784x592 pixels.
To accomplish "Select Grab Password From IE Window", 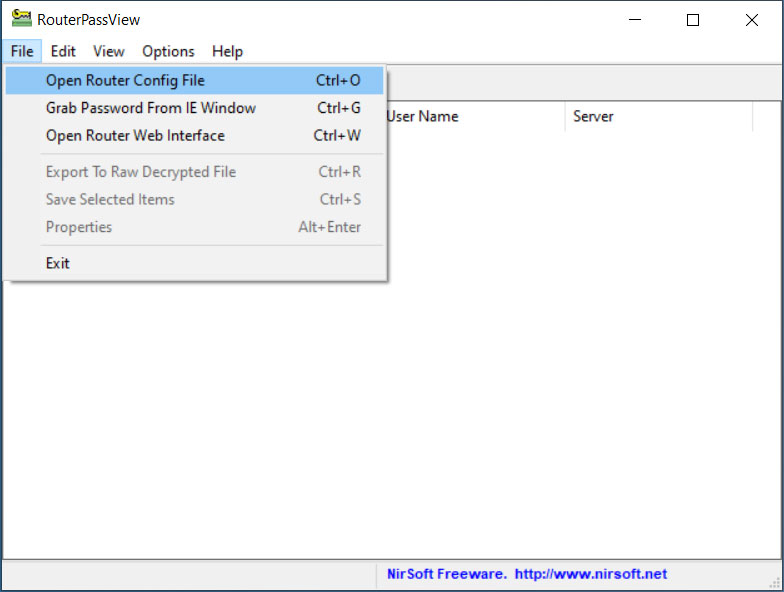I will (194, 108).
